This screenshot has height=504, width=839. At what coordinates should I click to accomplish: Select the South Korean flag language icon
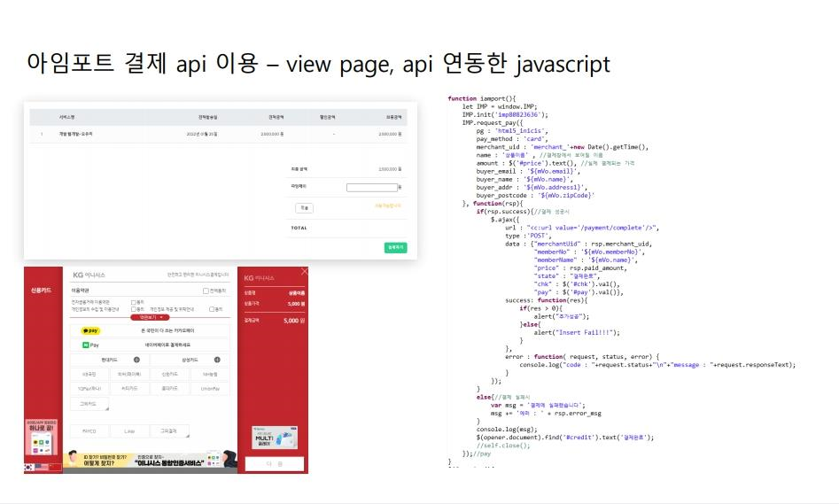(x=29, y=466)
